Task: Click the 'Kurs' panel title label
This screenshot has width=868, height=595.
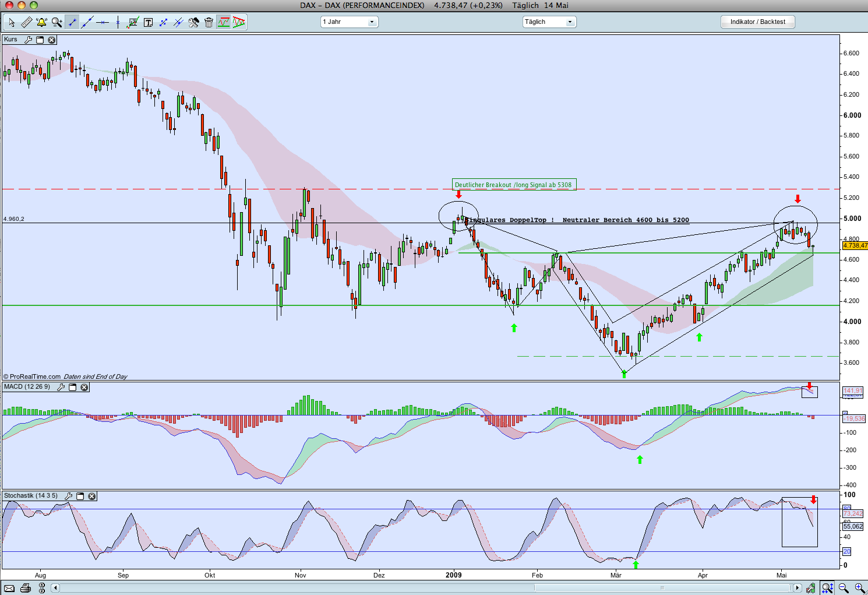Action: coord(10,40)
